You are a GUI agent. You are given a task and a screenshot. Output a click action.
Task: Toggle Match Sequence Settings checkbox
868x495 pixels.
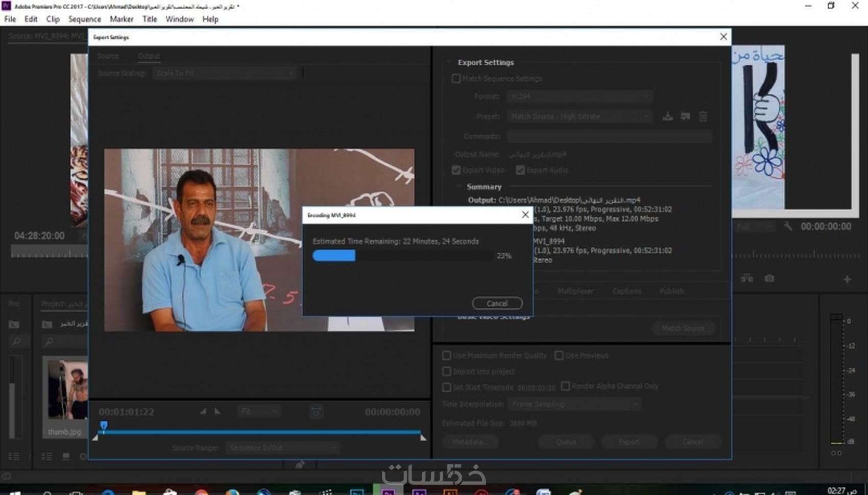pos(456,79)
